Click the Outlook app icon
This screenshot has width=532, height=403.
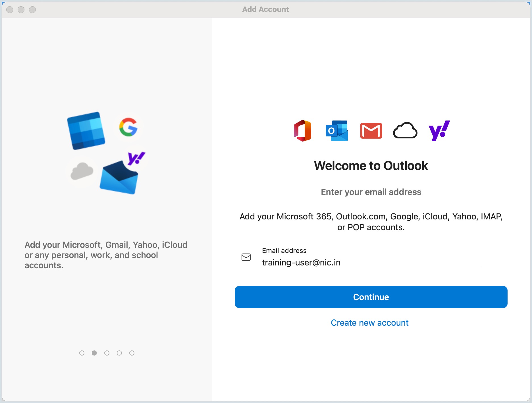337,131
